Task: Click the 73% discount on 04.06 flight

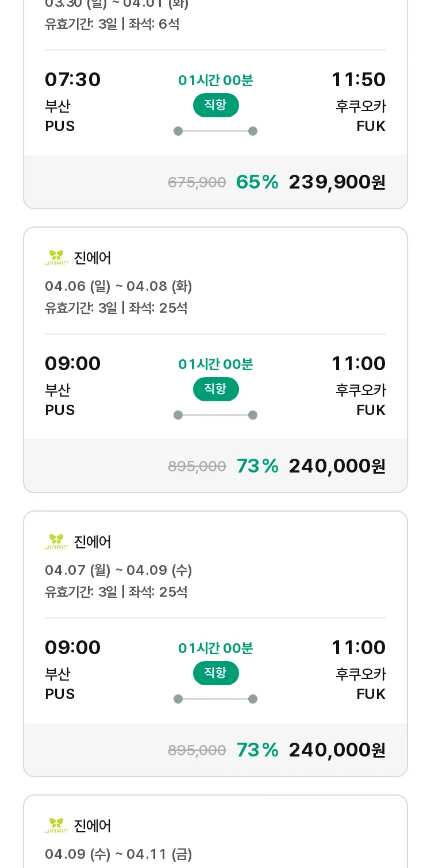Action: click(x=257, y=466)
